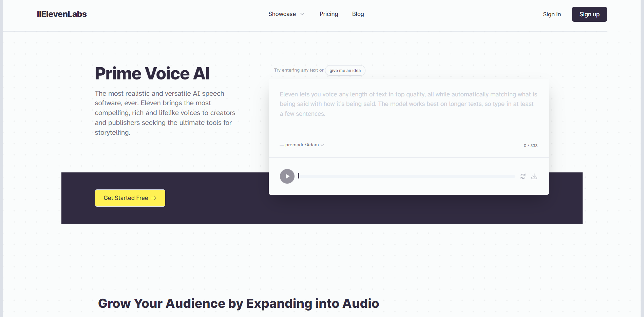Click the ElevenLabs logo

pyautogui.click(x=62, y=14)
